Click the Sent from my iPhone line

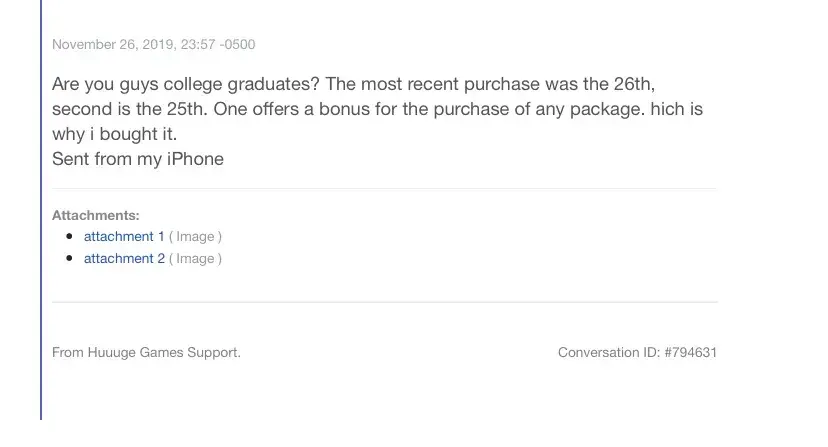138,159
